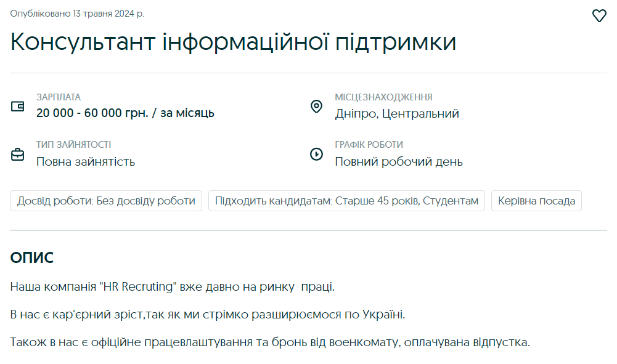Click the location 'Дніпро, Центральний'
The height and width of the screenshot is (364, 617).
pos(397,114)
